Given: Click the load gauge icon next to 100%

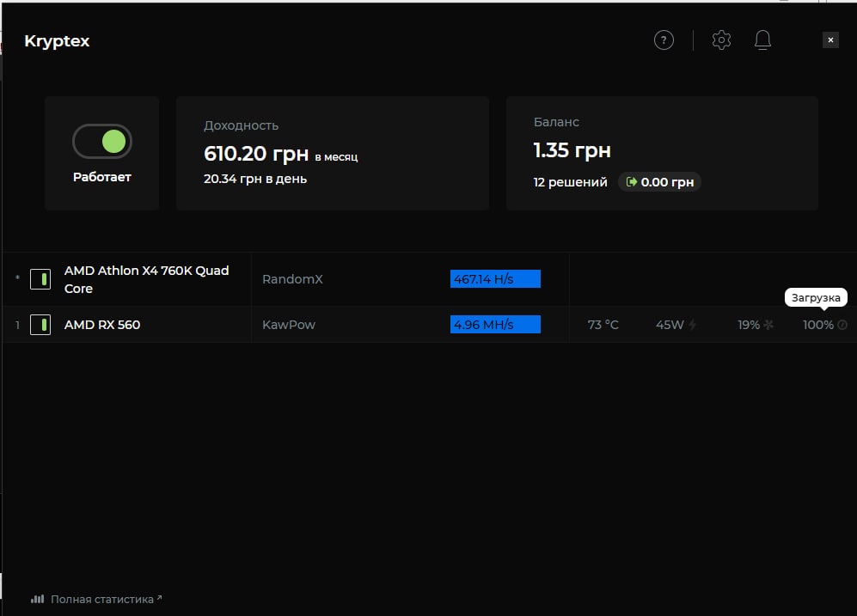Looking at the screenshot, I should 842,325.
